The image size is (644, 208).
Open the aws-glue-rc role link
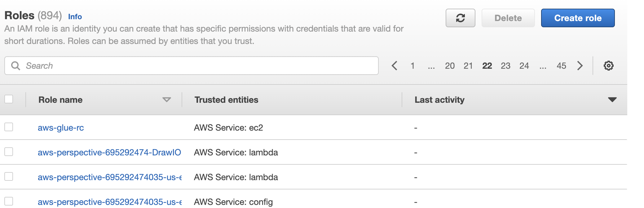[x=61, y=128]
